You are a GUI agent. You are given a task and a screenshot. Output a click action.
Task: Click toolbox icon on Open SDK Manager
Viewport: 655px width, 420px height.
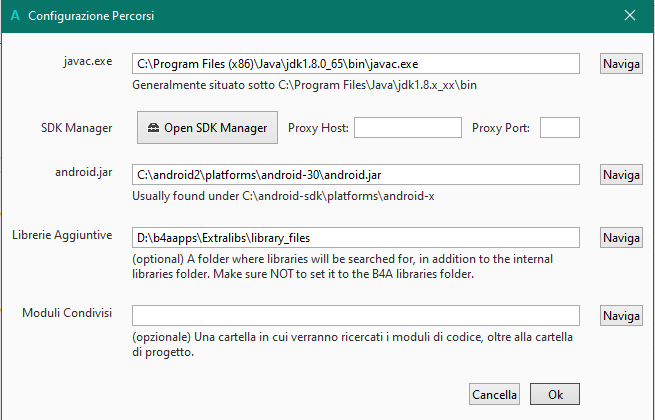coord(152,128)
